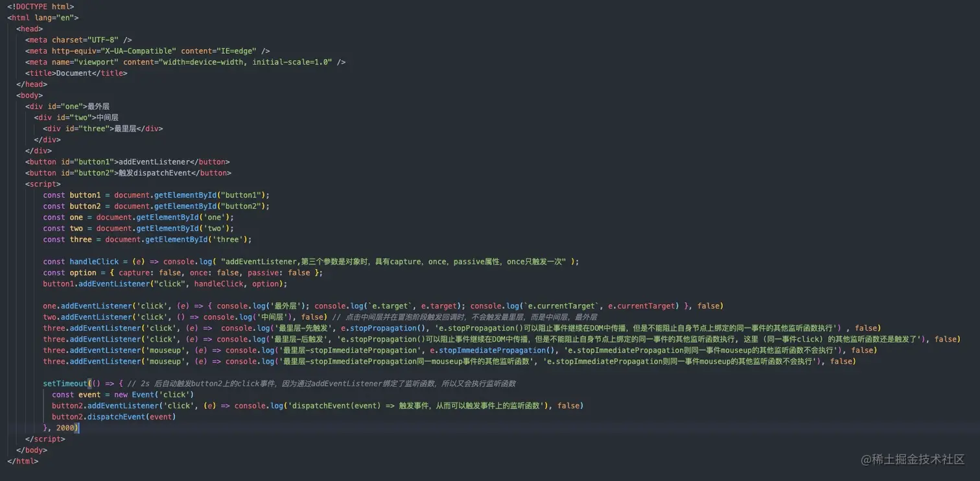Click the X-UA-Compatible meta tag line
Screen dimensions: 980x481
click(148, 51)
